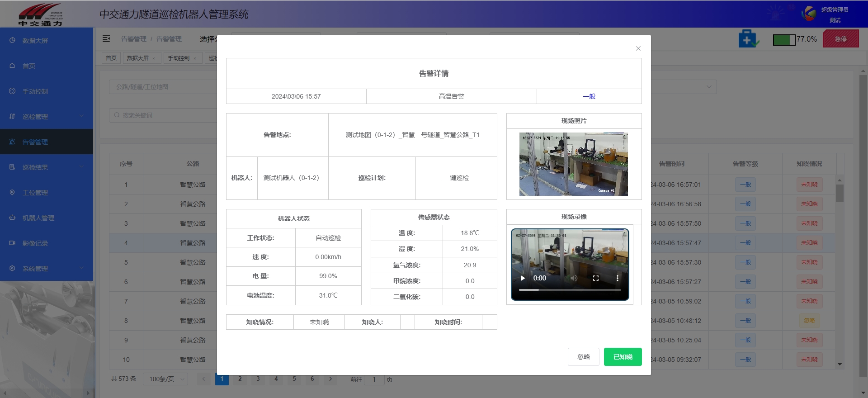Open 影像记录 in the sidebar
The image size is (868, 398).
[47, 243]
